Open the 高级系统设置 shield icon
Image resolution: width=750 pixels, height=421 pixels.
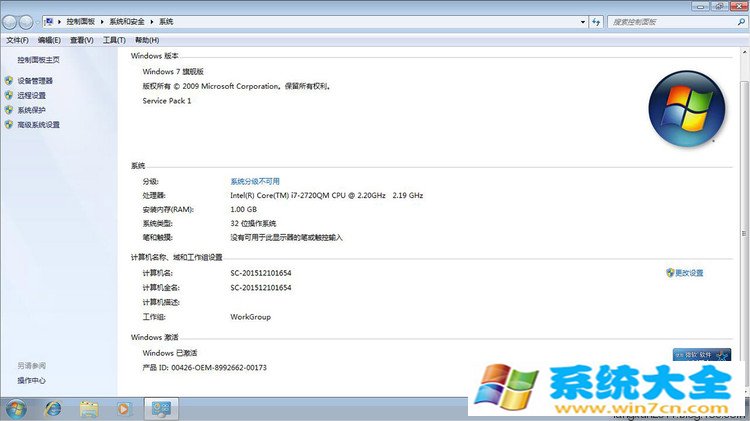pyautogui.click(x=9, y=124)
